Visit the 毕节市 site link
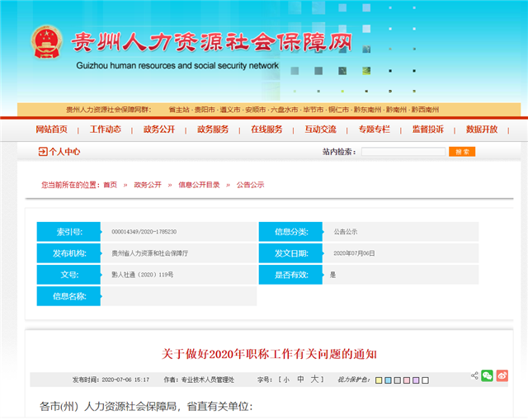This screenshot has height=420, width=528. pyautogui.click(x=313, y=110)
